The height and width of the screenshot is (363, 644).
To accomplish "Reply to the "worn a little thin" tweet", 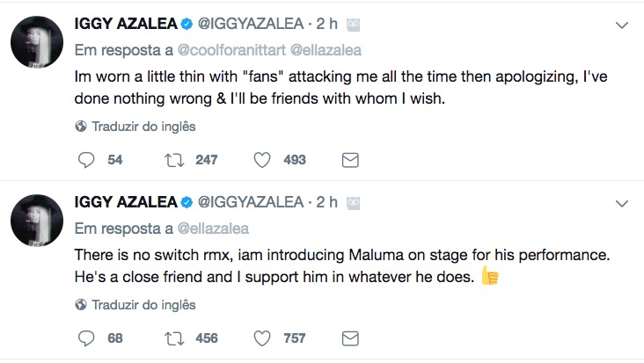I will (86, 160).
